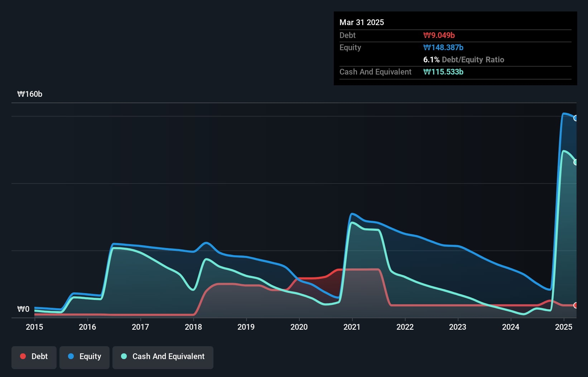Screen dimensions: 588x377
Task: Click the 2024 x-axis label
Action: [x=511, y=327]
